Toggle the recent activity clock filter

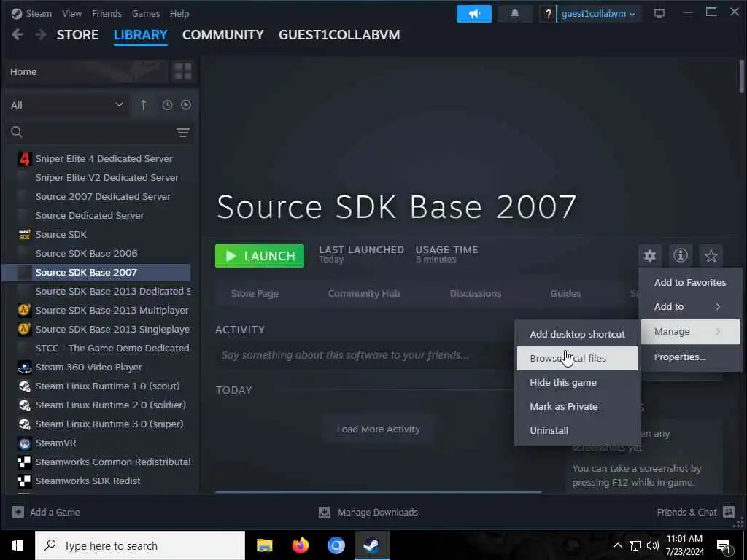tap(167, 105)
